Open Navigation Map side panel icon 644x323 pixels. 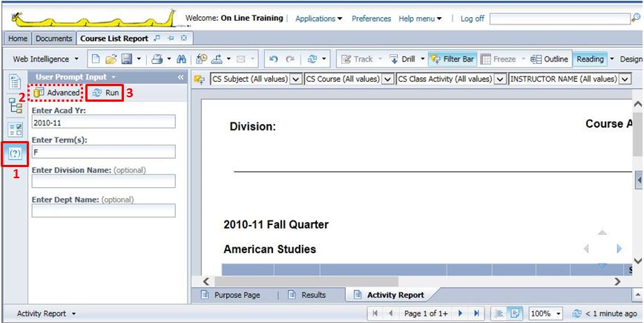click(15, 105)
